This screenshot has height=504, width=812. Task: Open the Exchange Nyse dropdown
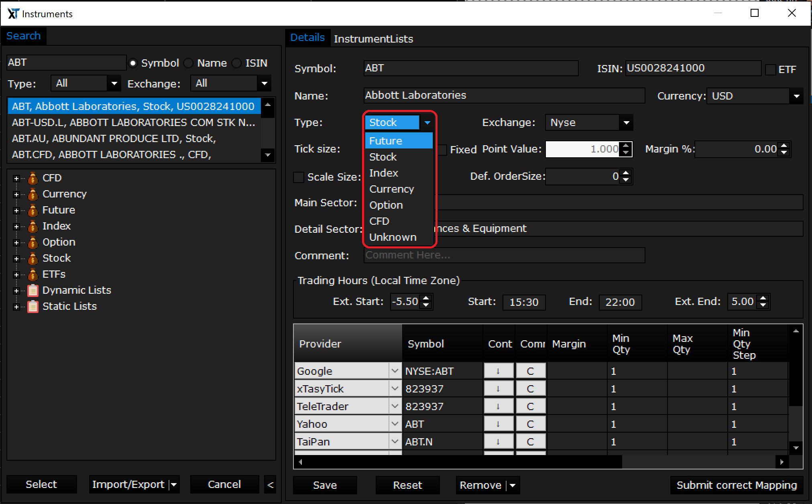pyautogui.click(x=626, y=123)
